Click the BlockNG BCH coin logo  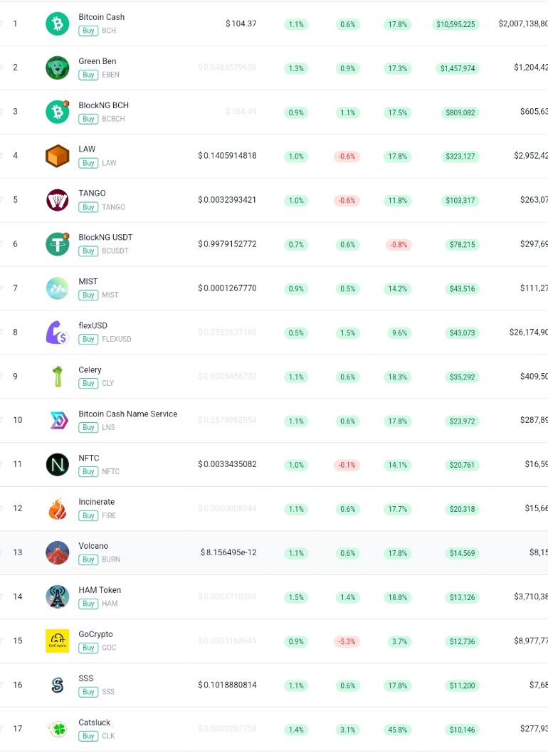(x=58, y=112)
